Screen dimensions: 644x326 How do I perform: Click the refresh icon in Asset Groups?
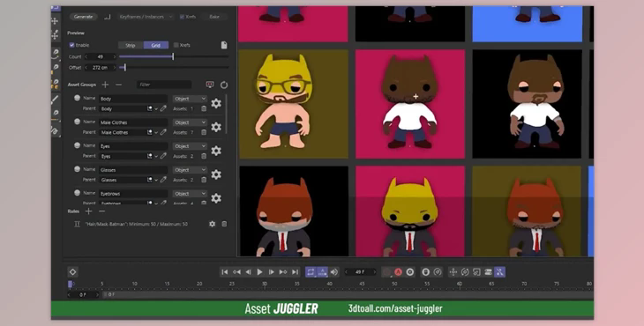tap(224, 85)
